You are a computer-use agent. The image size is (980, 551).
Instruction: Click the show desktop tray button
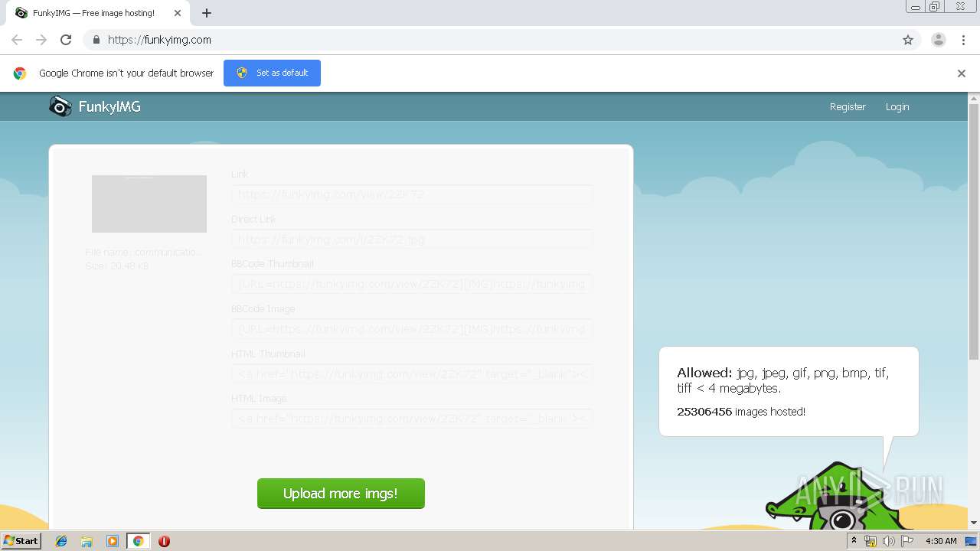[x=971, y=541]
